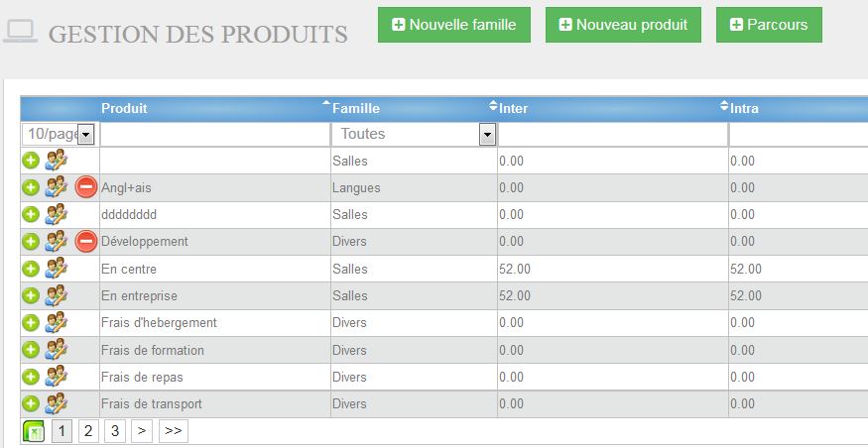The height and width of the screenshot is (448, 868).
Task: Click users edit icon for Frais d'hebergement
Action: (x=56, y=322)
